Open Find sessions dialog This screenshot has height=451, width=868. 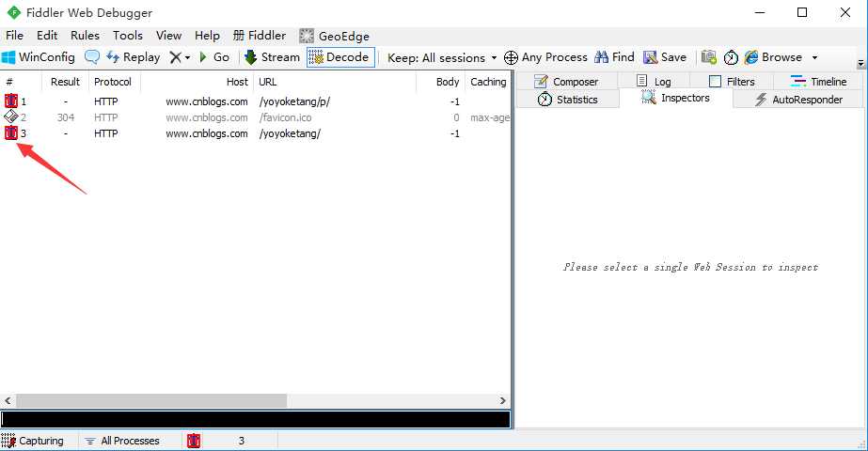pyautogui.click(x=614, y=57)
